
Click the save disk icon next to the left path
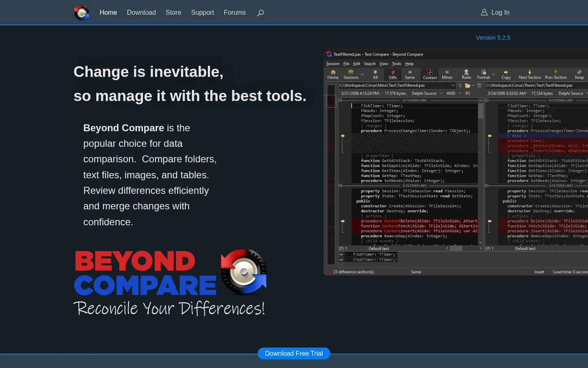pyautogui.click(x=479, y=85)
